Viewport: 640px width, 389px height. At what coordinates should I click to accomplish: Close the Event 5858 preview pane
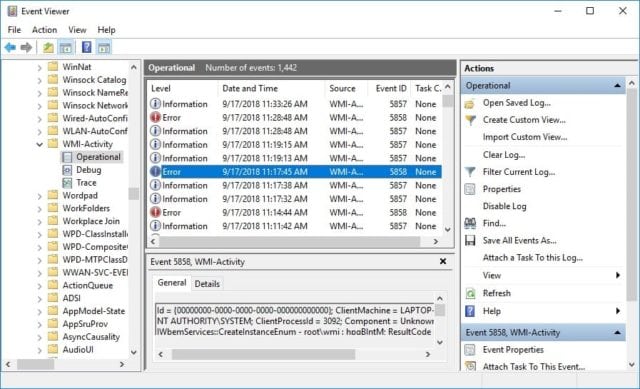(443, 261)
